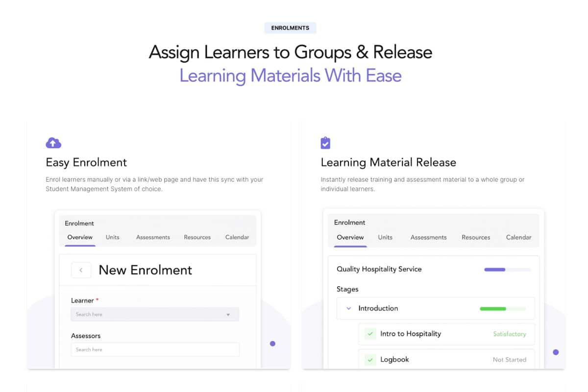Click the ENROLMENTS badge at top
Viewport: 588px width, 392px height.
[x=290, y=28]
